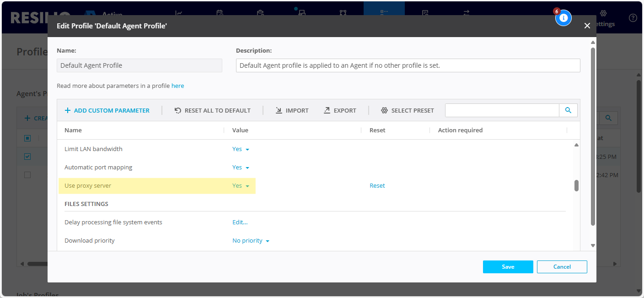Uncheck the selected agent profile row
Image resolution: width=644 pixels, height=298 pixels.
tap(27, 156)
